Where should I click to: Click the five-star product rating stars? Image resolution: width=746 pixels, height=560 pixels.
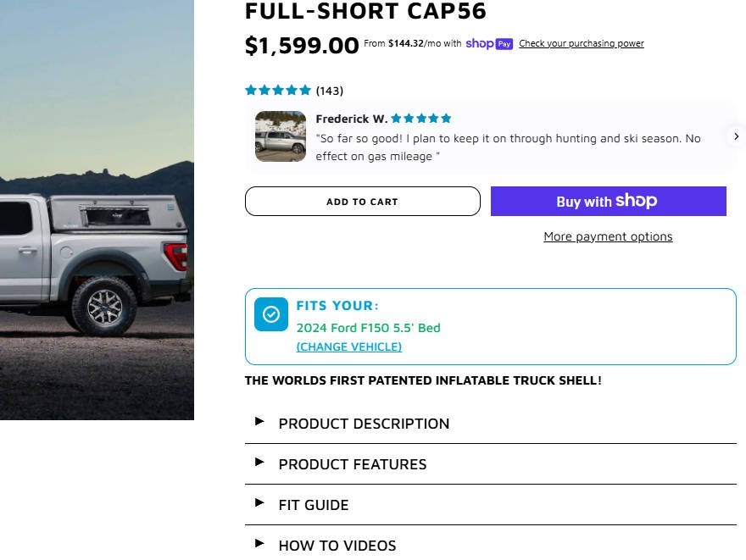pyautogui.click(x=278, y=91)
